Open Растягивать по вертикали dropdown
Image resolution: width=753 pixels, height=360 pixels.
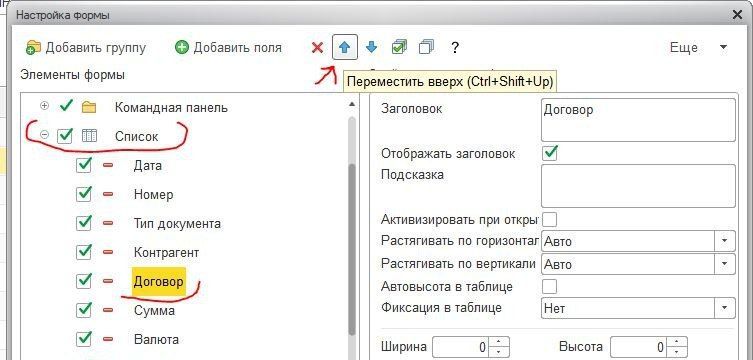coord(724,264)
